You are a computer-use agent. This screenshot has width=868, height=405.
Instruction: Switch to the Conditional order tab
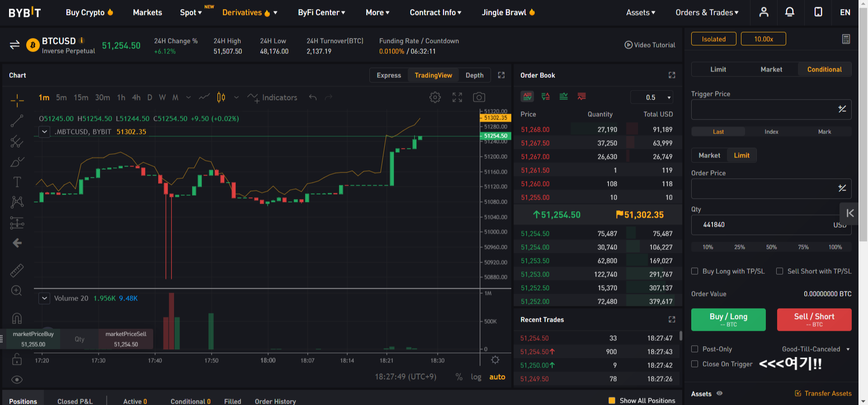coord(825,69)
